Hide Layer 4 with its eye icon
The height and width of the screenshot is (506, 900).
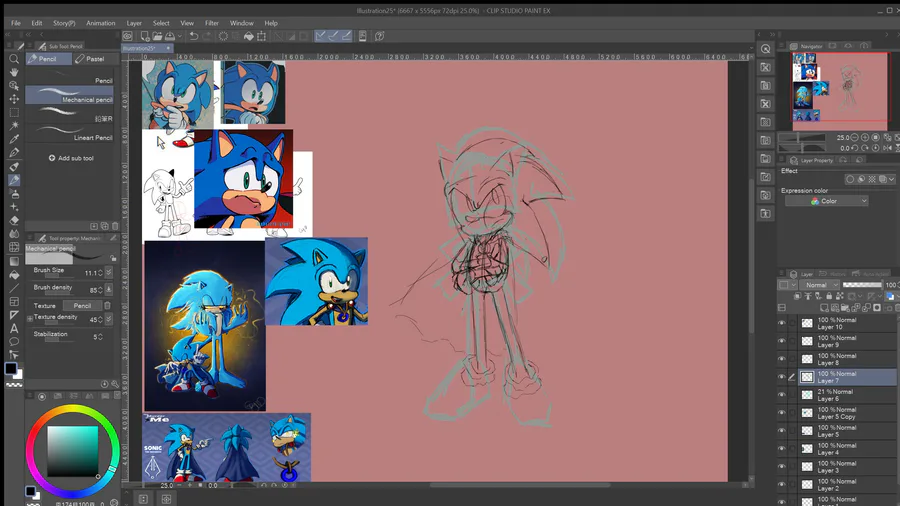(x=781, y=449)
